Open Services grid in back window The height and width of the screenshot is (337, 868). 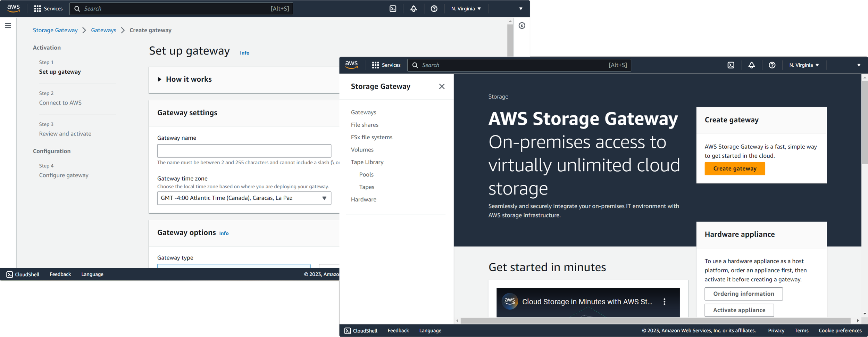[x=48, y=9]
